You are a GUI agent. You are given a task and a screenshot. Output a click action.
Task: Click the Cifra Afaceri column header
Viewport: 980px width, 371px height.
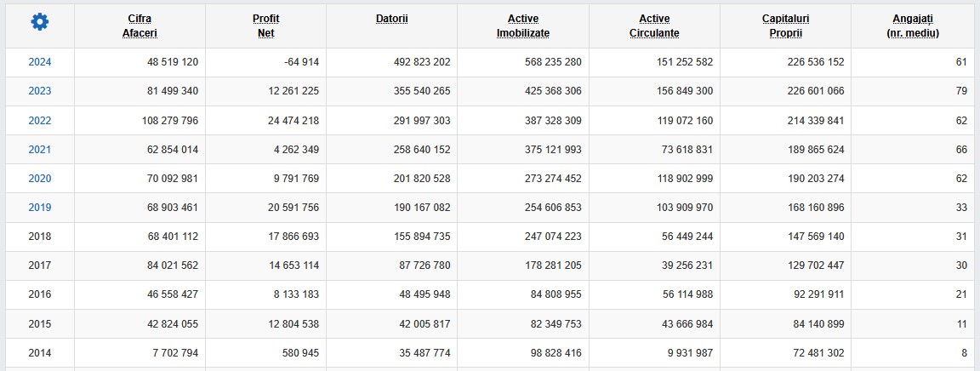[140, 26]
